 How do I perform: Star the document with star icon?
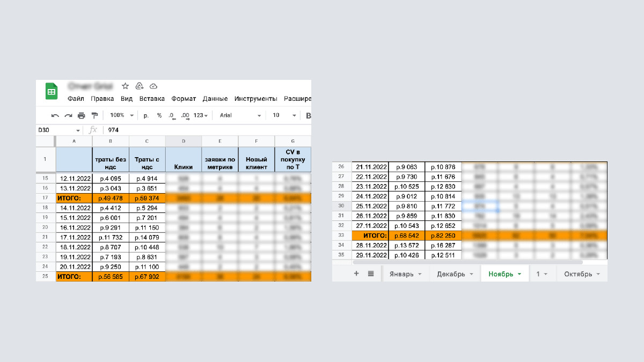point(125,86)
